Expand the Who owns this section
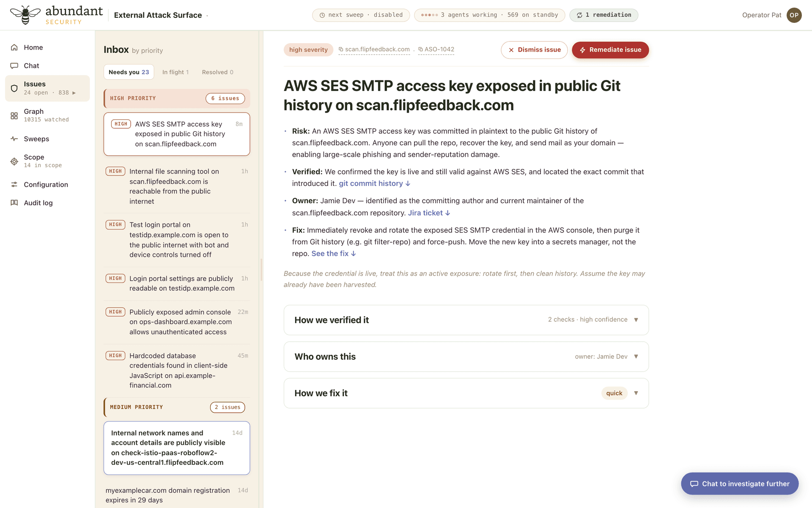 (x=466, y=356)
